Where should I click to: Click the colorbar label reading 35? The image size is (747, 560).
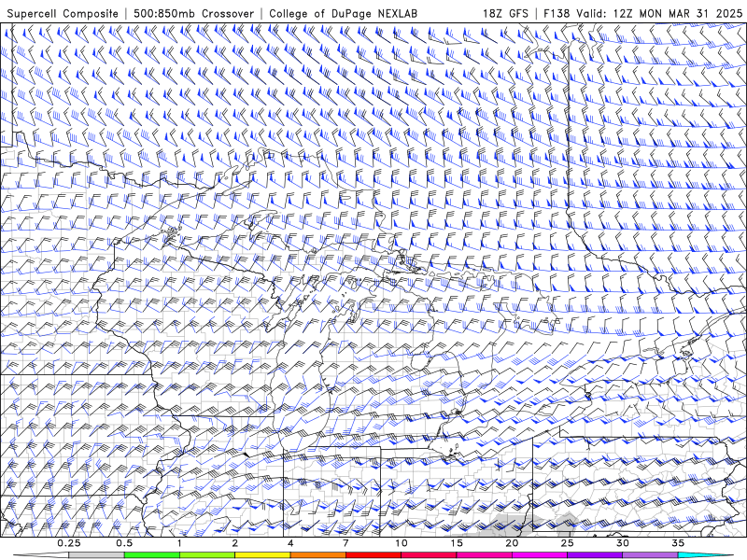tap(678, 543)
